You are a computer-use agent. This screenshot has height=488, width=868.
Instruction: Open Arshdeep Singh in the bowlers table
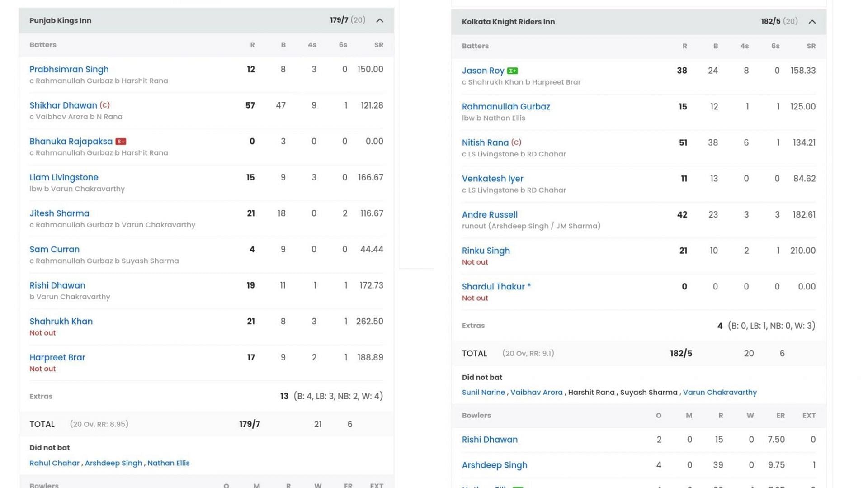[494, 465]
